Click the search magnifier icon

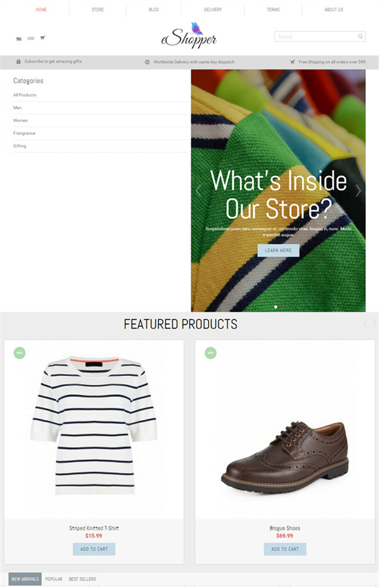(360, 37)
